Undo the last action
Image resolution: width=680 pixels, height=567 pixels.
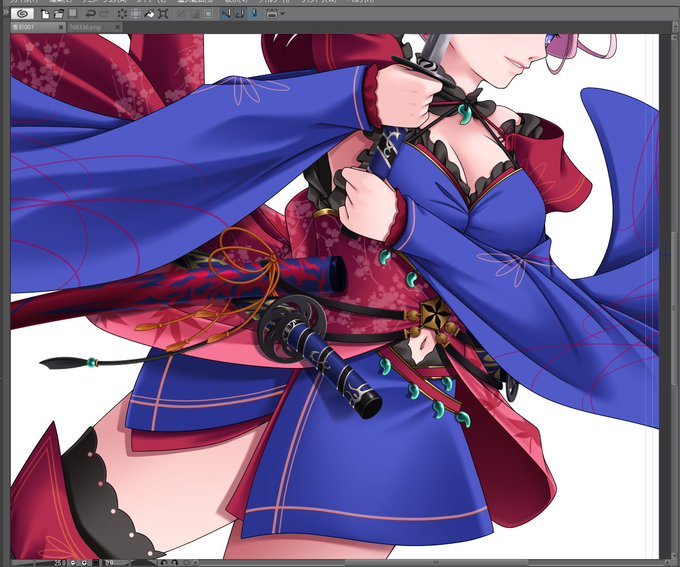[x=90, y=14]
